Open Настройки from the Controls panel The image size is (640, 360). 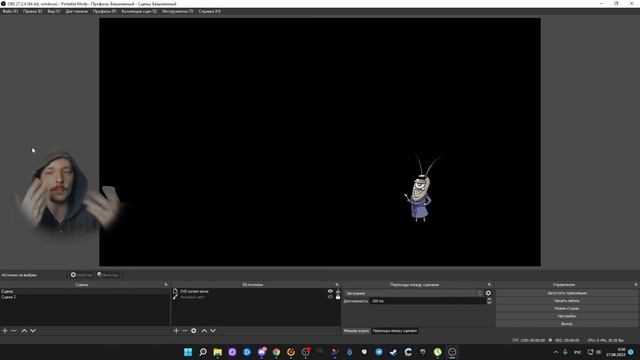click(567, 316)
